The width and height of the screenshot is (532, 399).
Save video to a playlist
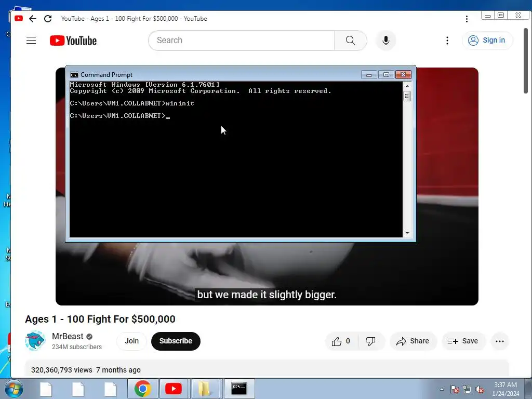463,341
